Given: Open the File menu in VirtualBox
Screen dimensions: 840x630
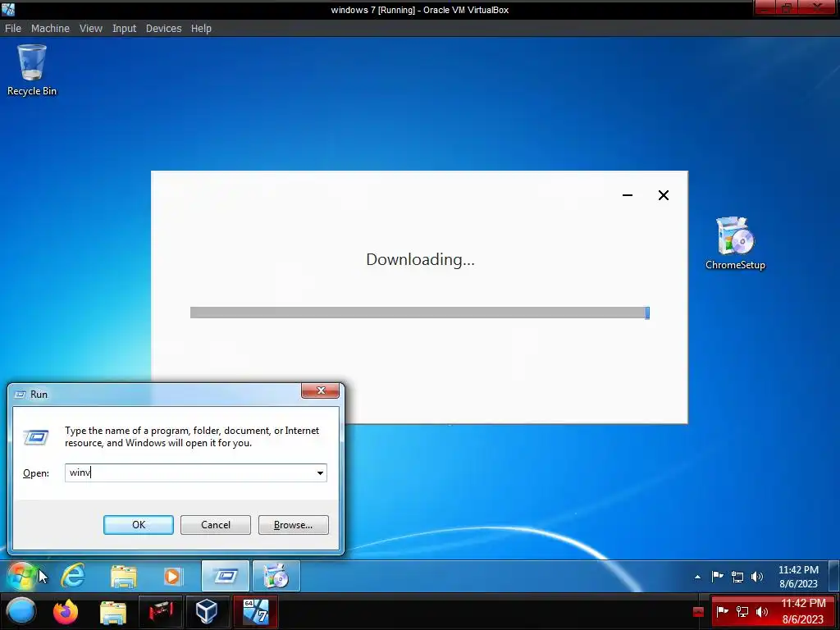Looking at the screenshot, I should point(13,29).
